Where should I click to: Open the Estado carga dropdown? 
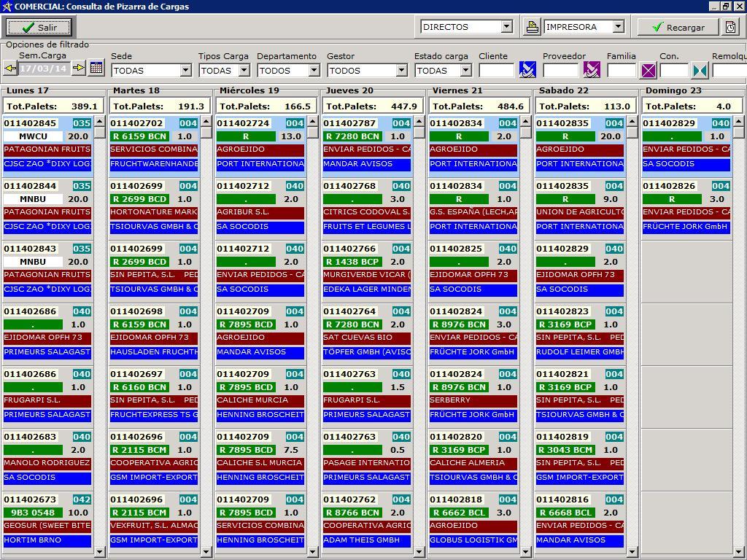(465, 71)
